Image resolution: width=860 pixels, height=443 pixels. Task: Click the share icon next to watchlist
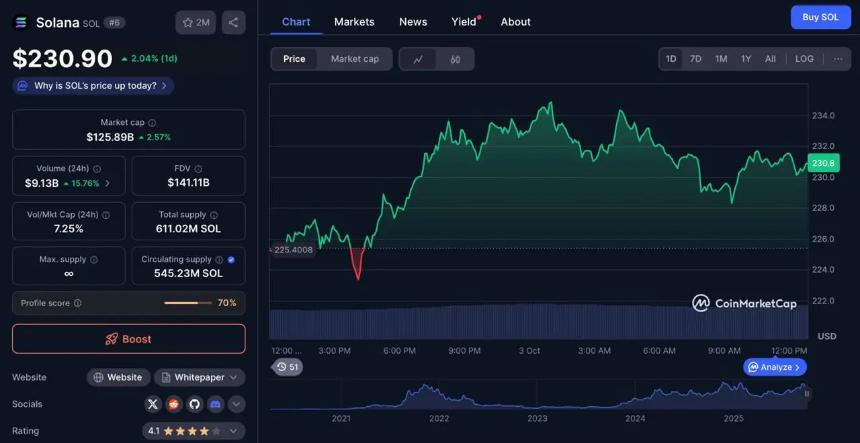233,22
